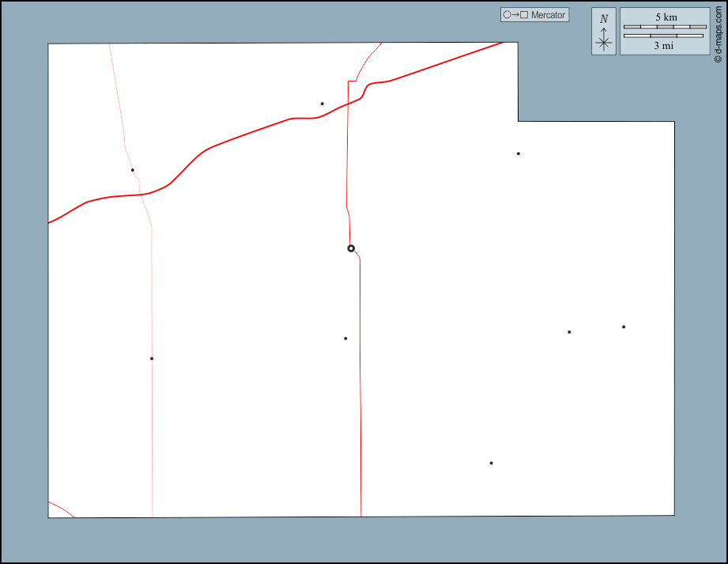The width and height of the screenshot is (728, 564).
Task: Click the '3 mi' scale text
Action: pos(663,46)
